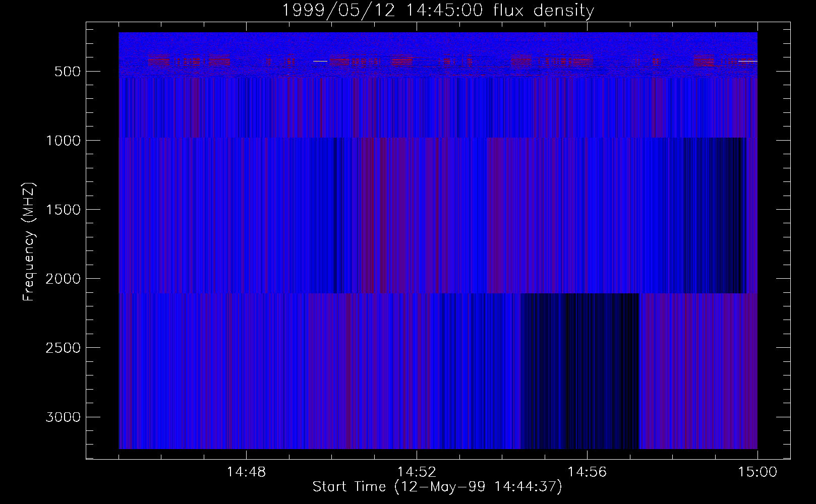This screenshot has width=816, height=504.
Task: Click the 15:00 time axis label
Action: tap(757, 472)
